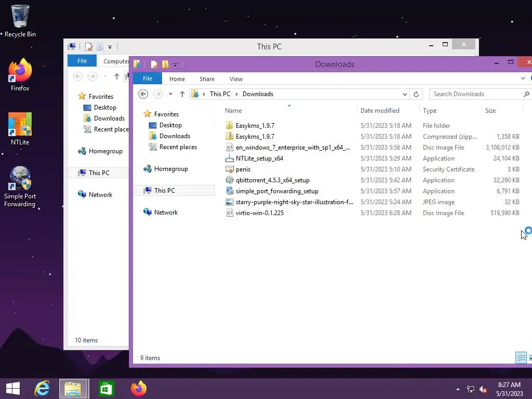Launch Firefox from the desktop shortcut
This screenshot has width=532, height=399.
click(x=20, y=75)
